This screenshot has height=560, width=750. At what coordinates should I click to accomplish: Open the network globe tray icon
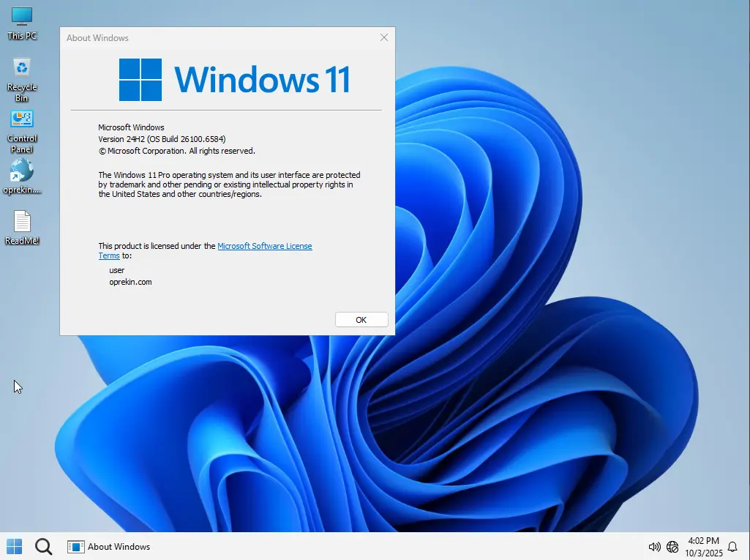(672, 547)
